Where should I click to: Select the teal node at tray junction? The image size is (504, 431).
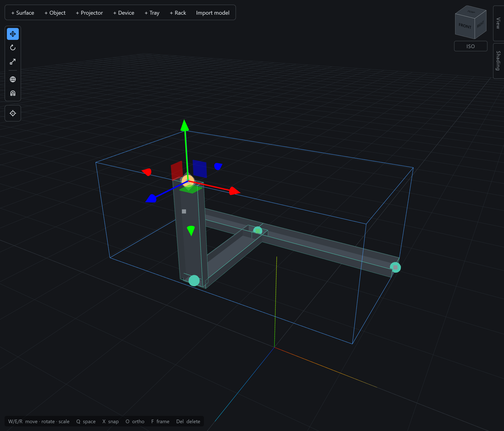tap(257, 230)
